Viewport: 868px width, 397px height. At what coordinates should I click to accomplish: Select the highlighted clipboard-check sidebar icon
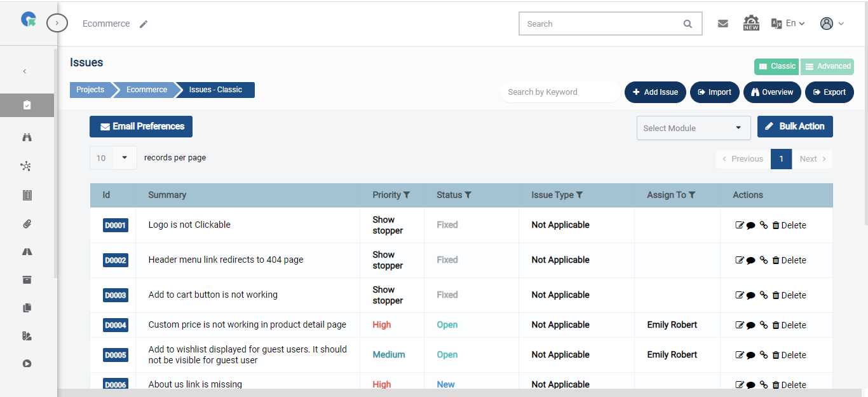tap(27, 105)
